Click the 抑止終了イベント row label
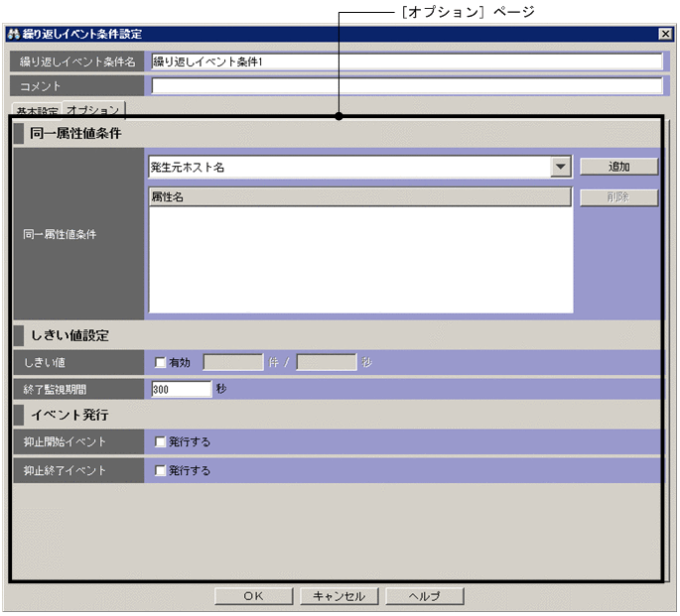Image resolution: width=680 pixels, height=616 pixels. tap(65, 470)
